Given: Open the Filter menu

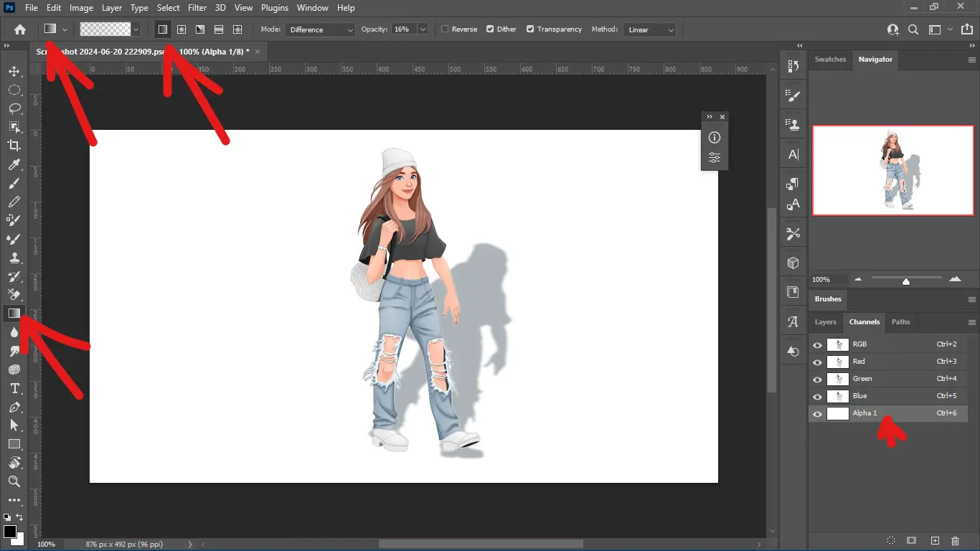Looking at the screenshot, I should coord(197,8).
